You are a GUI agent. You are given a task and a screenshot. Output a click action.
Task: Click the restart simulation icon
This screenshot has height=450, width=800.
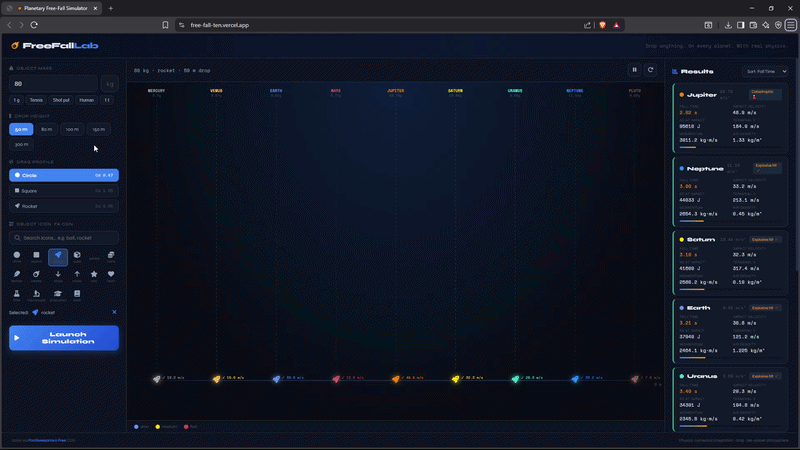point(651,70)
